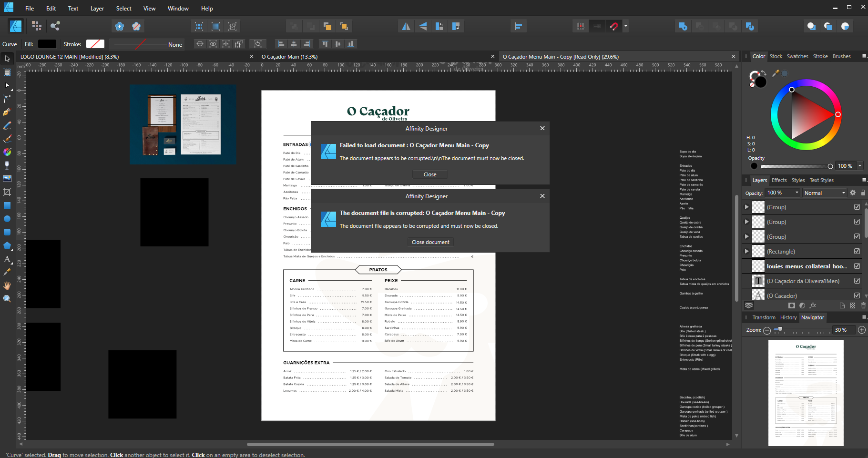
Task: Click Flip Vertical icon in toolbar
Action: 423,26
